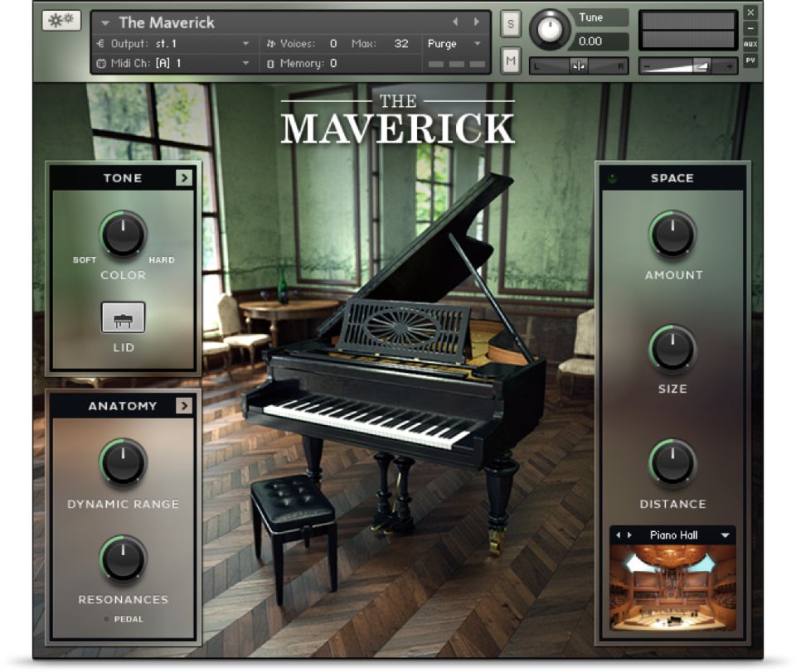Screen dimensions: 796x672
Task: Open the Midi Ch channel dropdown
Action: click(245, 63)
